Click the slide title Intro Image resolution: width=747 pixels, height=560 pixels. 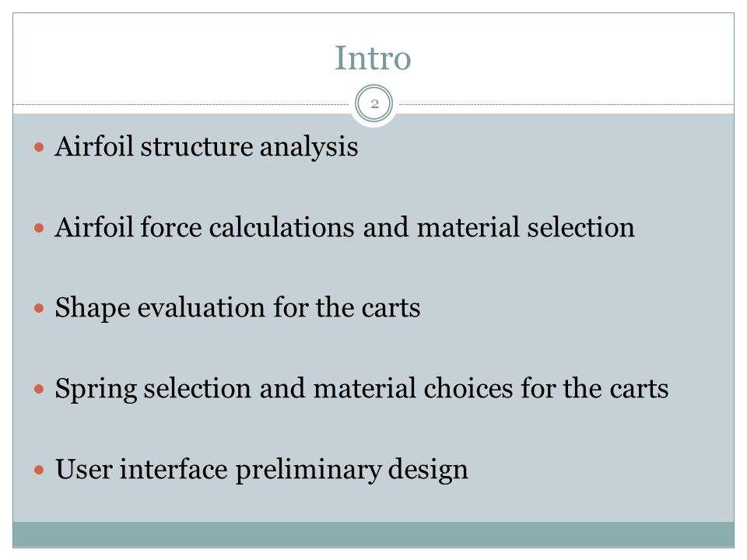tap(373, 58)
